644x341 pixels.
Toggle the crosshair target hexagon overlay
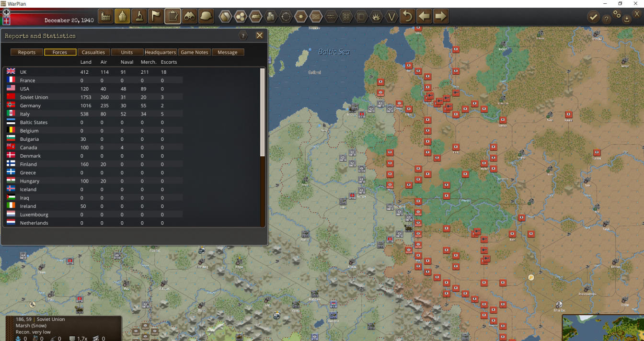[286, 17]
